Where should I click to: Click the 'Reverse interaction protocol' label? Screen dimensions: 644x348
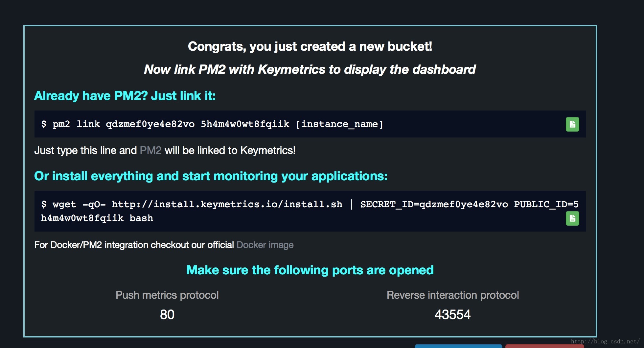point(452,295)
